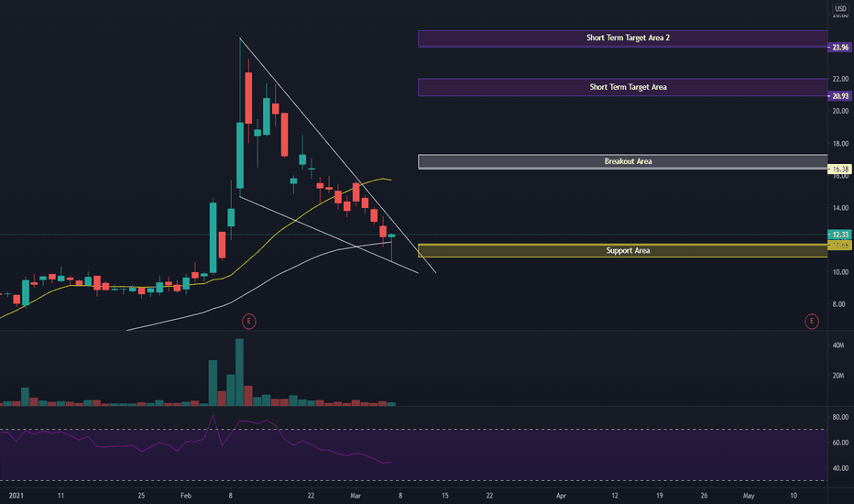Select the Short Term Target Area 2 box

(x=622, y=38)
